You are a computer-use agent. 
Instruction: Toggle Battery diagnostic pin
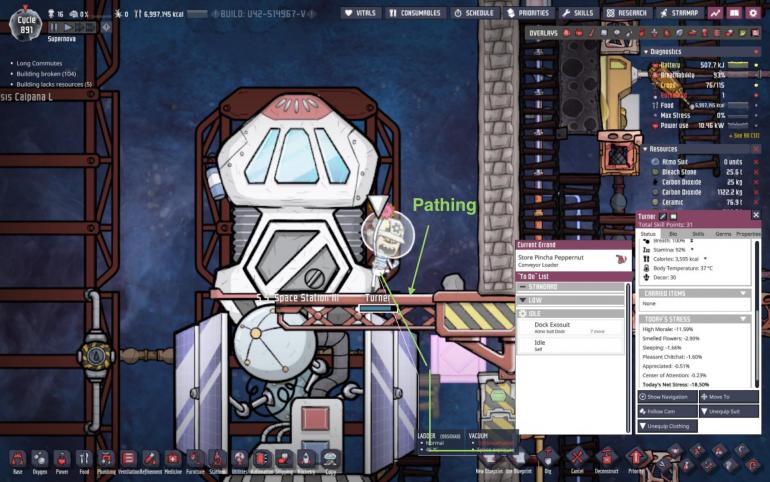[x=756, y=65]
